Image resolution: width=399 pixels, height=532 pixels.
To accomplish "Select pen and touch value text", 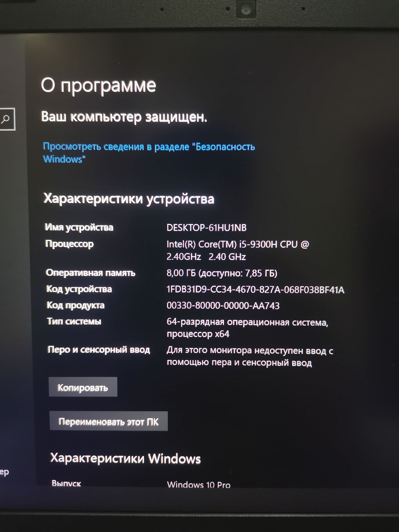I will tap(250, 356).
